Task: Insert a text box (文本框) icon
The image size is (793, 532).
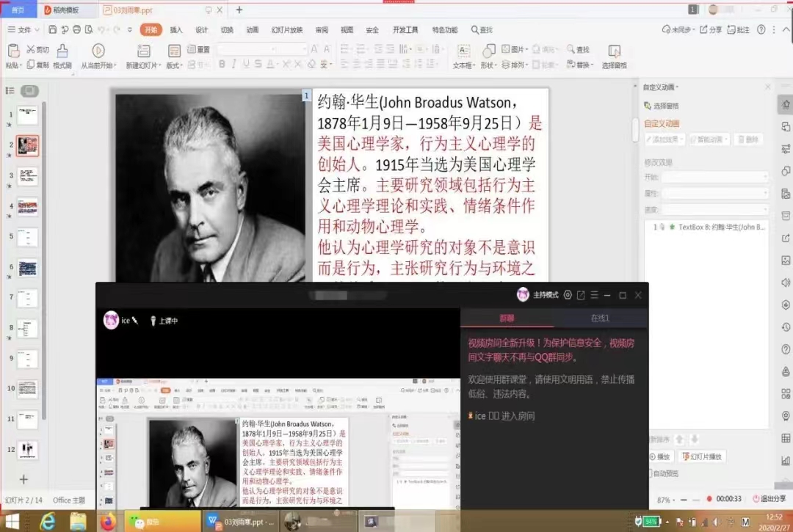Action: (x=463, y=51)
